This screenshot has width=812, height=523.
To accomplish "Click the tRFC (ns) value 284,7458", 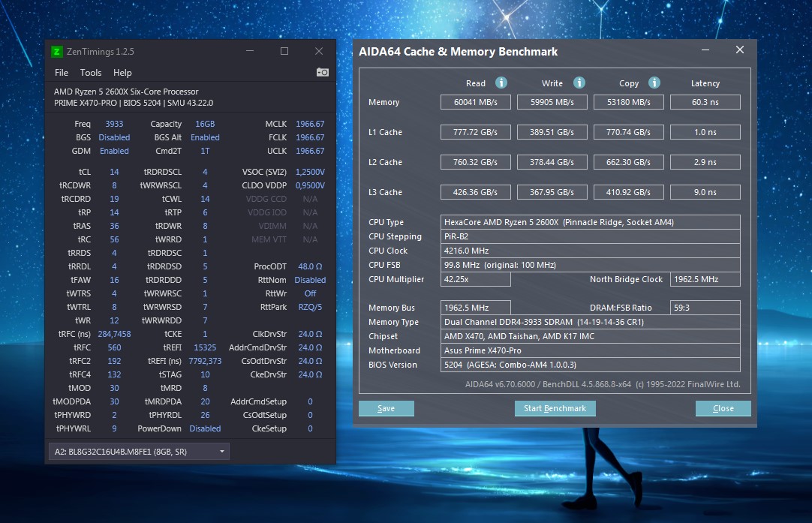I will [x=115, y=334].
